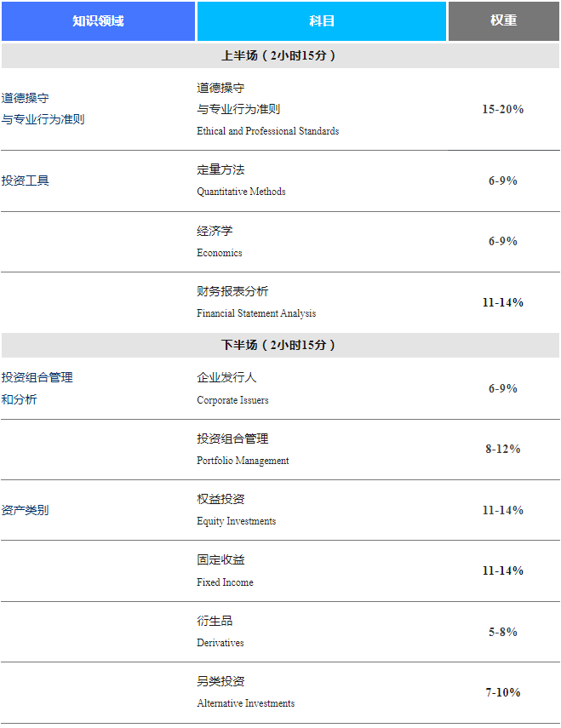Screen dimensions: 561x728
Task: Click the 资产类别 knowledge area
Action: point(26,510)
